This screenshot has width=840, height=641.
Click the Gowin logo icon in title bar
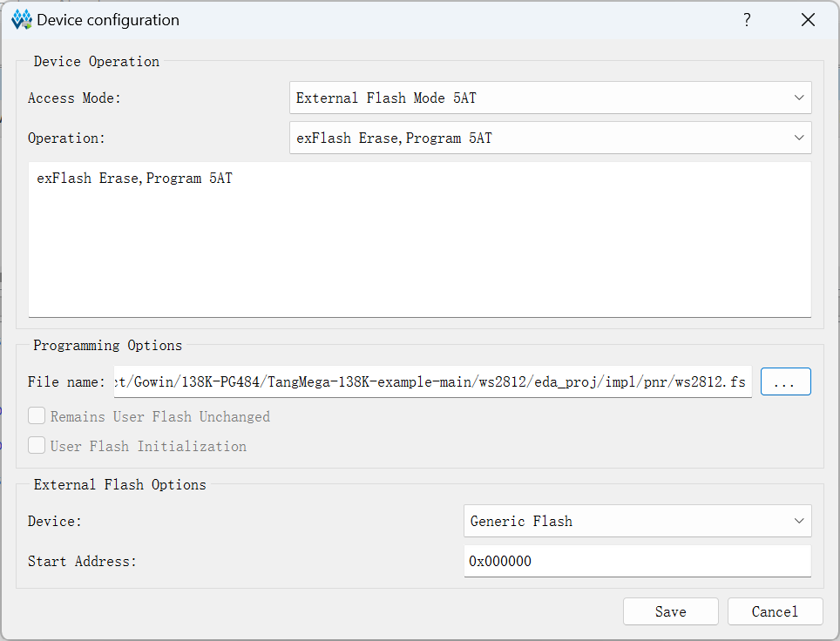pos(22,20)
